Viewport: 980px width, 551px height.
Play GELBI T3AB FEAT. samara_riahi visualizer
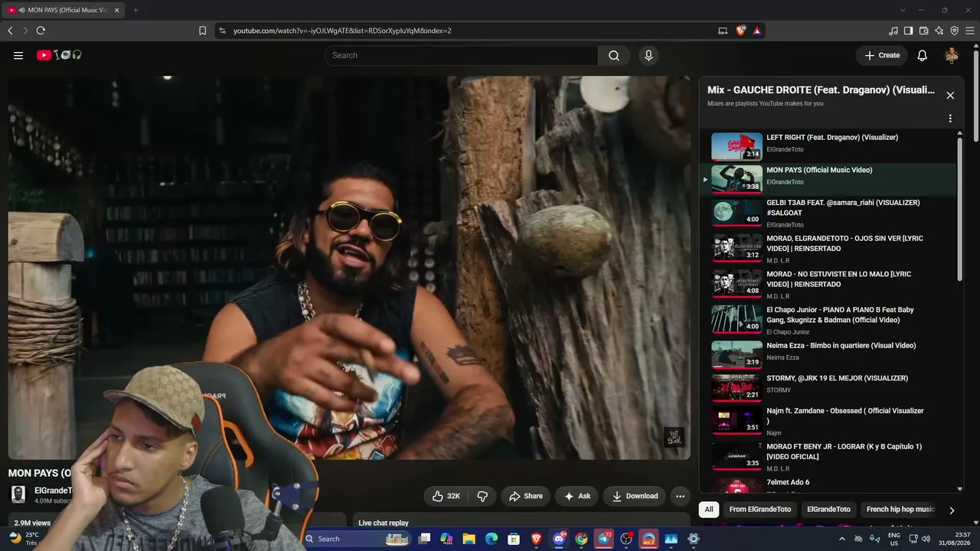pos(828,213)
